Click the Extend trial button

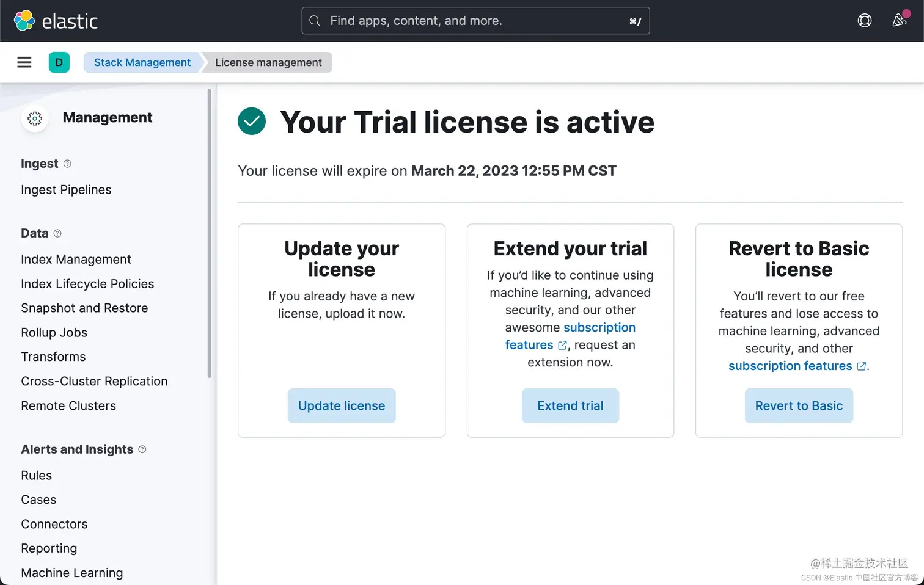pyautogui.click(x=570, y=405)
